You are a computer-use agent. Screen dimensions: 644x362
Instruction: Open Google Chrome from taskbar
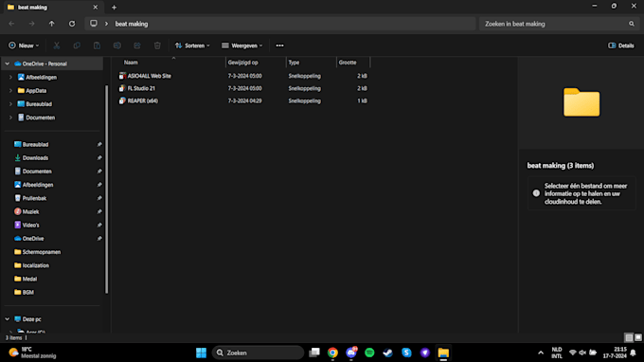[x=332, y=353]
